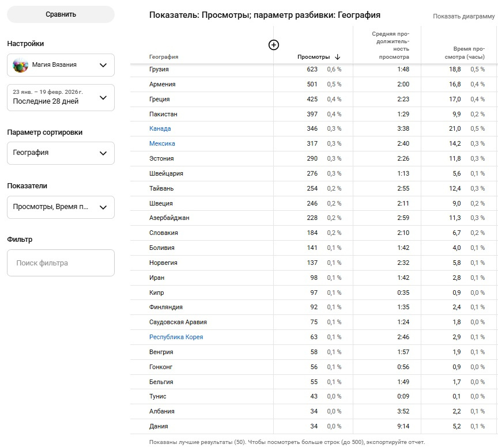Image resolution: width=498 pixels, height=448 pixels.
Task: Click the География column header
Action: (164, 57)
